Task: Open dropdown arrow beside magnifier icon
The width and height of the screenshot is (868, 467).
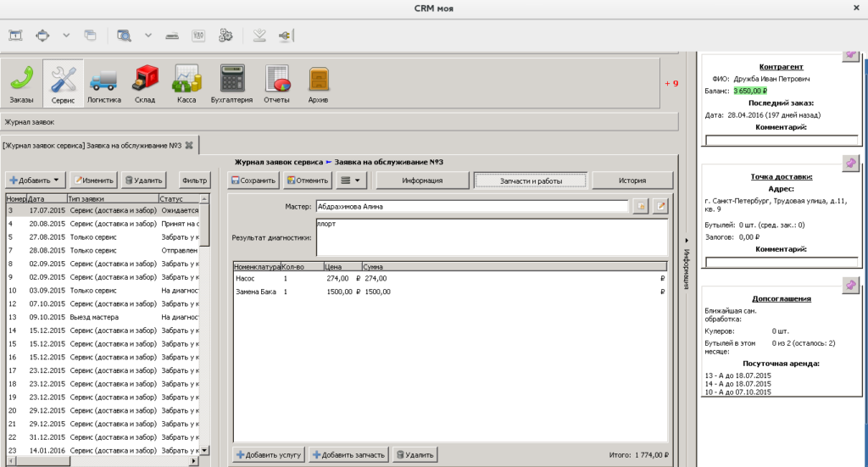Action: pyautogui.click(x=147, y=36)
